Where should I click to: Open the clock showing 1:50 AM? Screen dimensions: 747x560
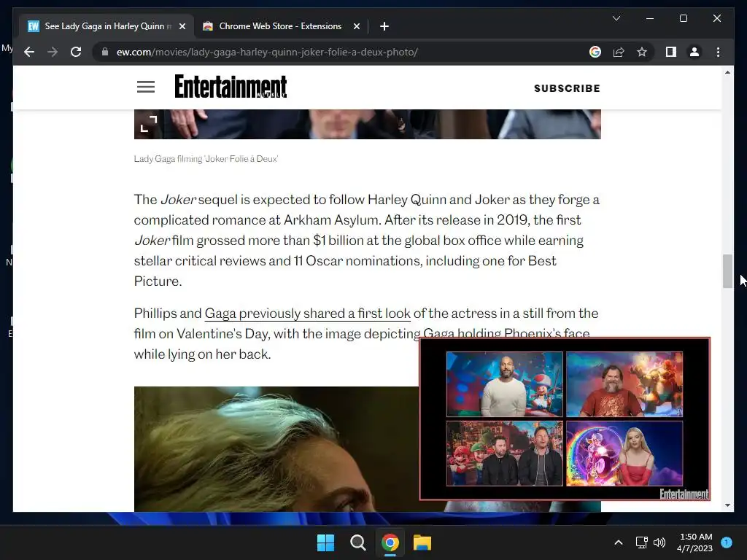point(694,542)
